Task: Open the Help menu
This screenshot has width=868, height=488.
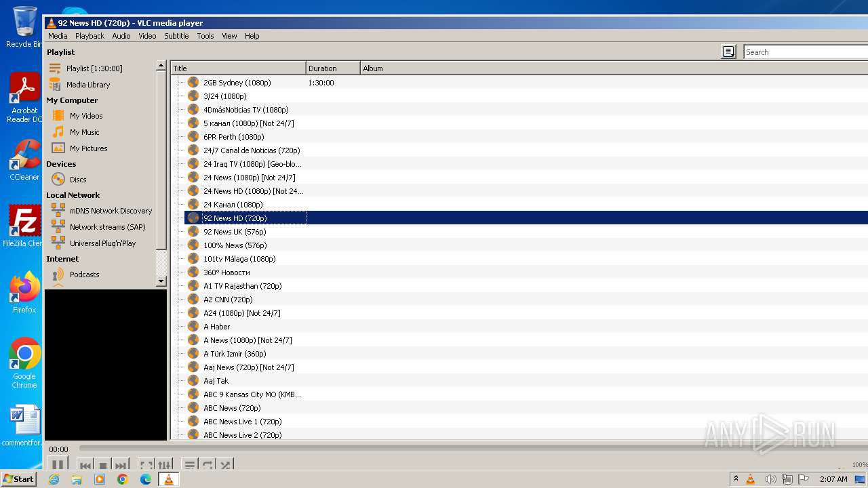Action: pos(252,36)
